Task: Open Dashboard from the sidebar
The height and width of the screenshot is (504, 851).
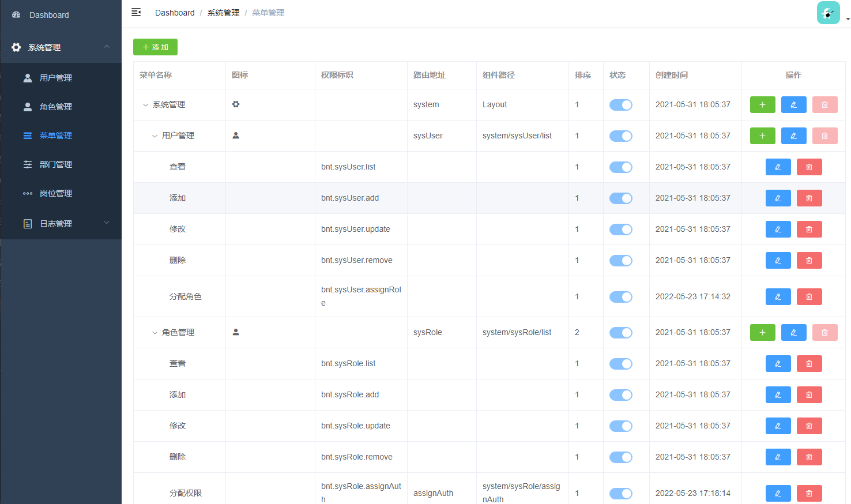Action: [61, 15]
